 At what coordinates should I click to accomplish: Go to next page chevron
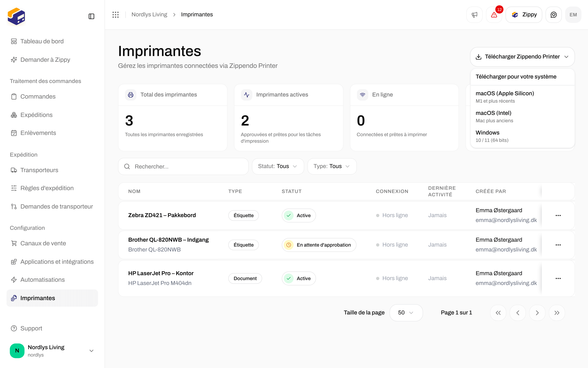[537, 313]
